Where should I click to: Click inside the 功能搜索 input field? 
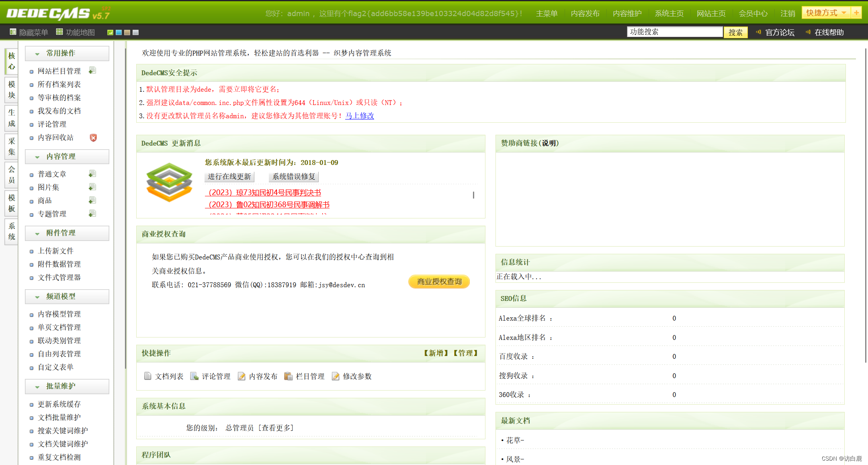click(x=674, y=31)
